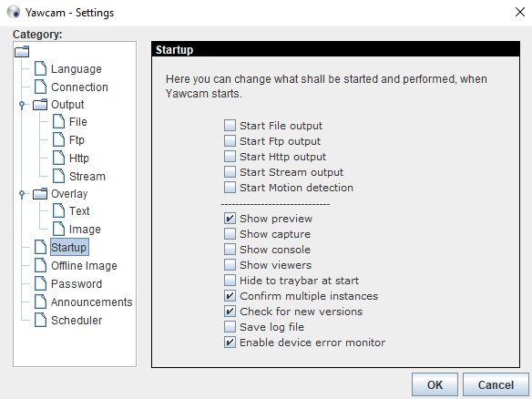Screen dimensions: 532x399
Task: Disable the Check for new versions option
Action: [x=230, y=312]
